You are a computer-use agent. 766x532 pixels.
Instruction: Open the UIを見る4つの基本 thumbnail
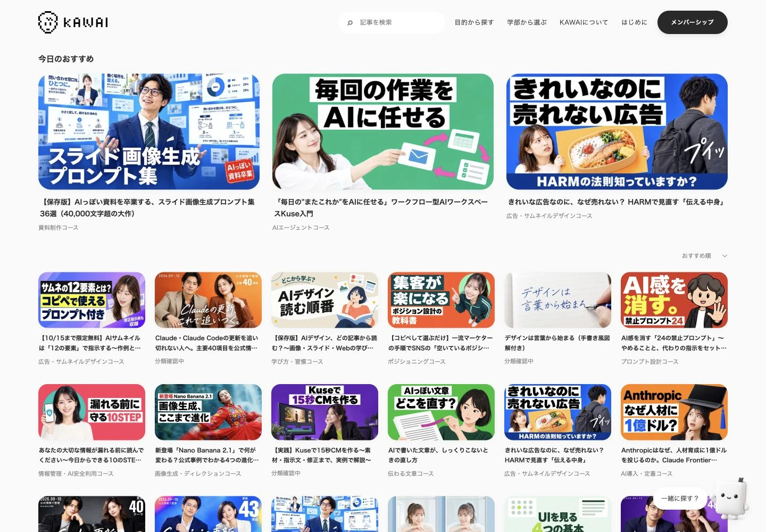(557, 514)
